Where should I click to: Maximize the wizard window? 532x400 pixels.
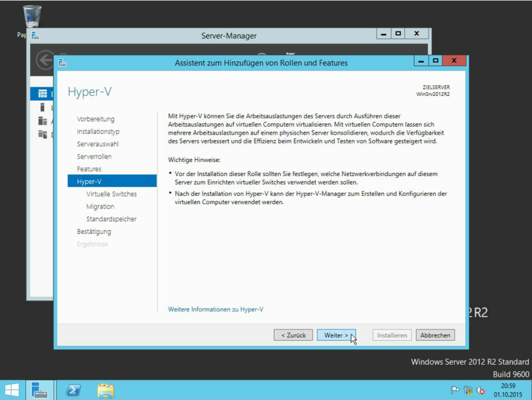[435, 61]
